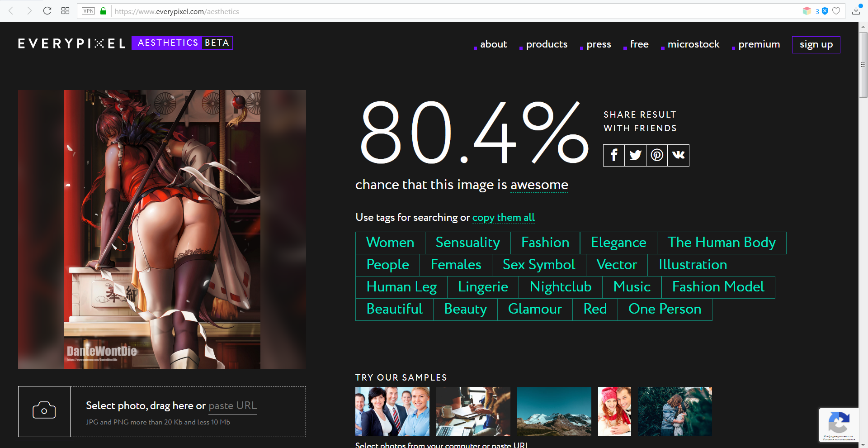This screenshot has width=868, height=448.
Task: Toggle the VPN badge in the address bar
Action: (88, 11)
